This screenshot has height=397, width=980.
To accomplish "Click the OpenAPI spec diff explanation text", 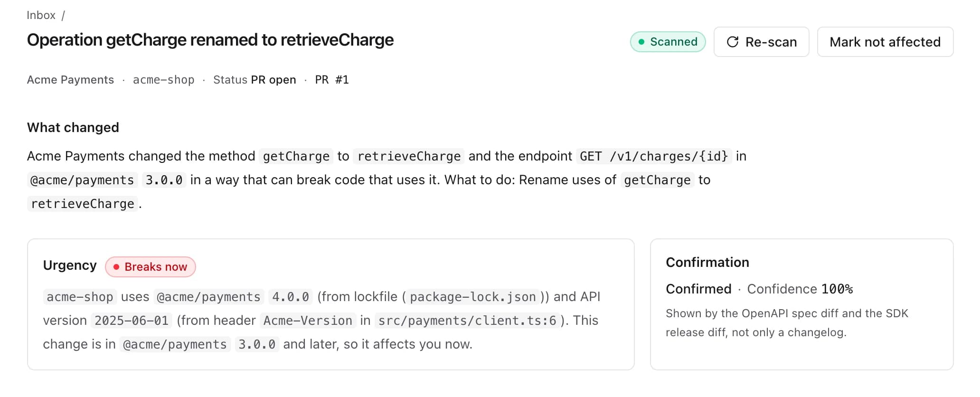I will click(787, 323).
